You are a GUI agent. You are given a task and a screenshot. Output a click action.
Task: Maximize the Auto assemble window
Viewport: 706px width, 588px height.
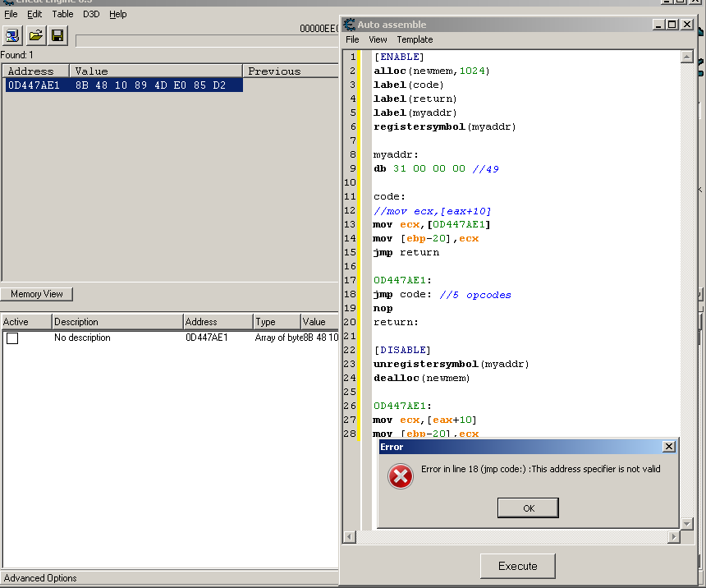(672, 25)
